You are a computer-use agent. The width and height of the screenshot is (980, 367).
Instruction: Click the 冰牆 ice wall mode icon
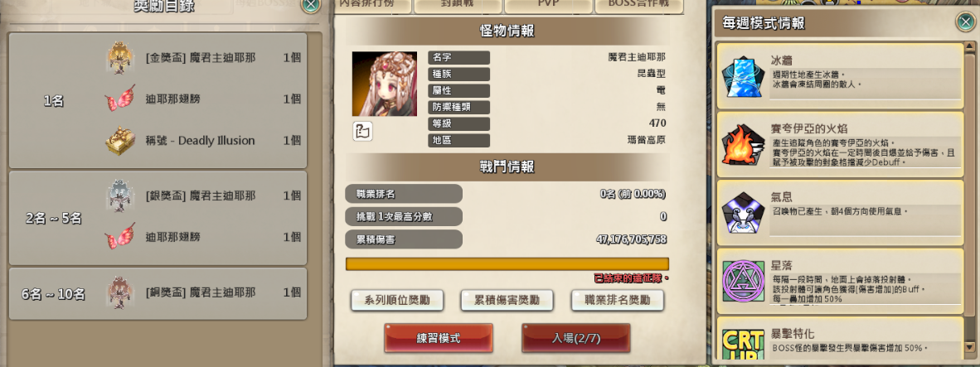tap(743, 77)
